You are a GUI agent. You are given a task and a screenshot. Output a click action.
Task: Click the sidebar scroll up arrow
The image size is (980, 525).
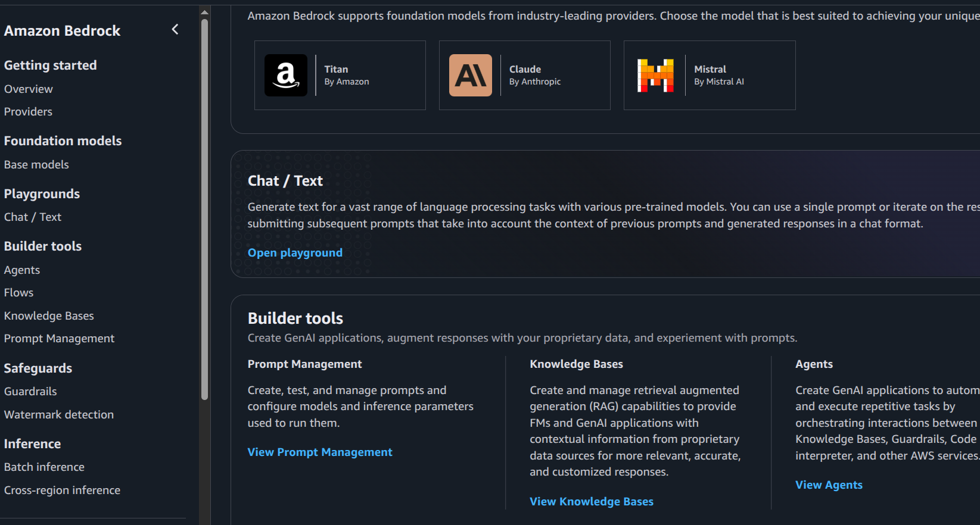click(x=204, y=12)
